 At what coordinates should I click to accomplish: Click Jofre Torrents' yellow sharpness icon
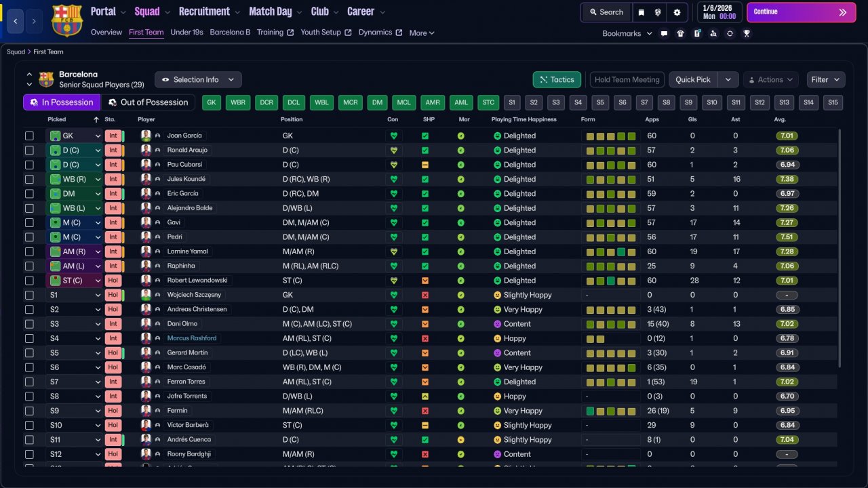(425, 396)
